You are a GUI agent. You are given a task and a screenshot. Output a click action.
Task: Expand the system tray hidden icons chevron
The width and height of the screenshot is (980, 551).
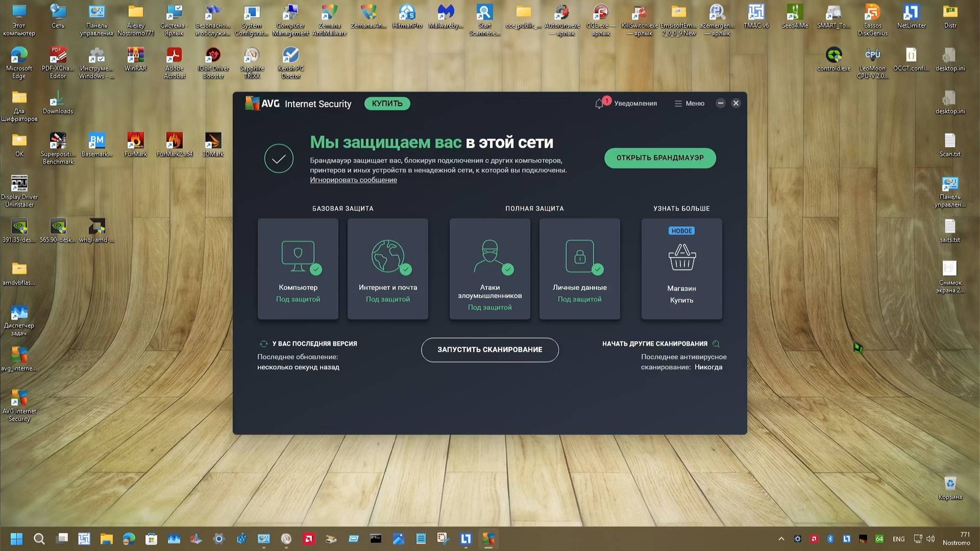[781, 538]
